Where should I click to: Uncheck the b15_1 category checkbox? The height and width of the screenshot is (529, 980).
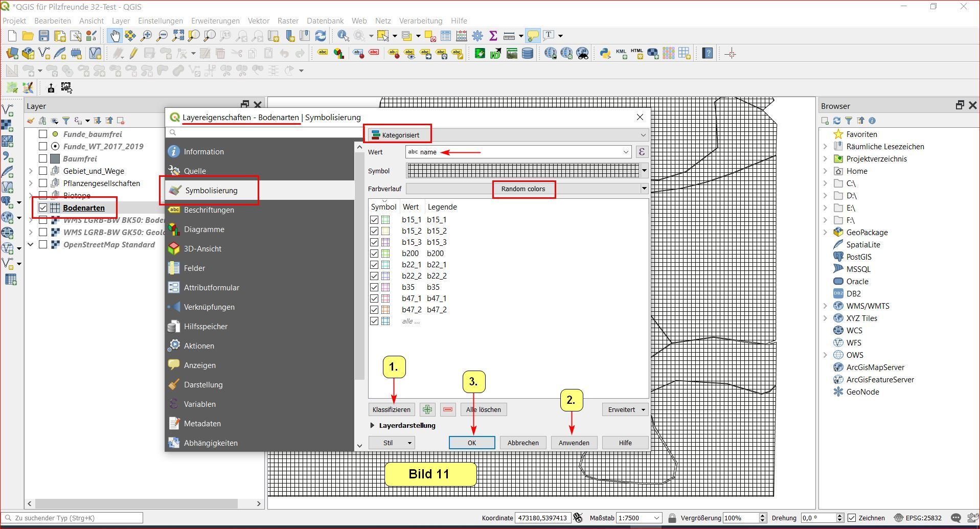point(374,220)
